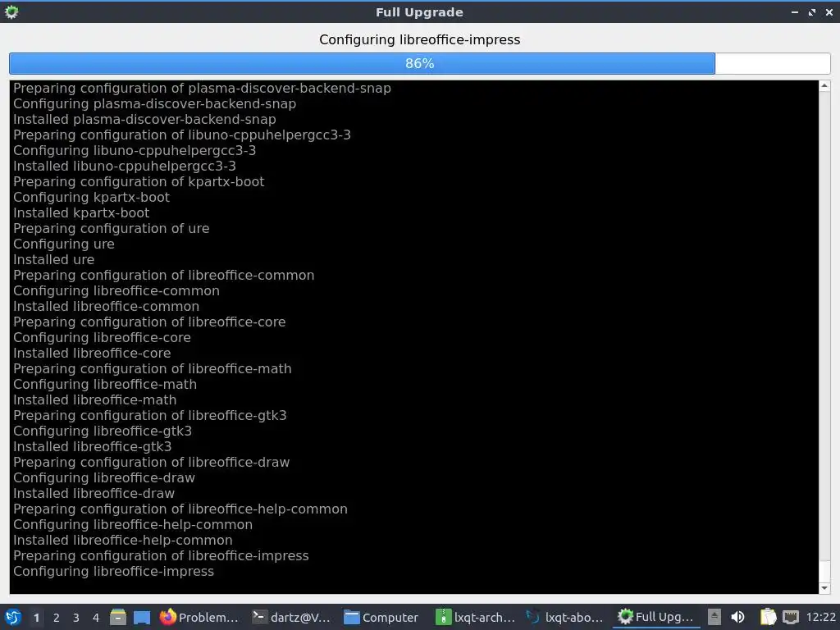Click the line 'Preparing configuration of libreoffice-impress'
Image resolution: width=840 pixels, height=630 pixels.
162,555
